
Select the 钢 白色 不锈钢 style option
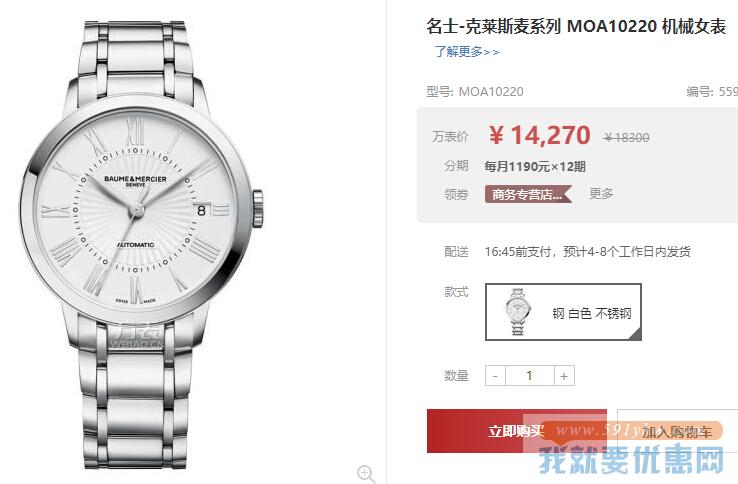coord(563,312)
